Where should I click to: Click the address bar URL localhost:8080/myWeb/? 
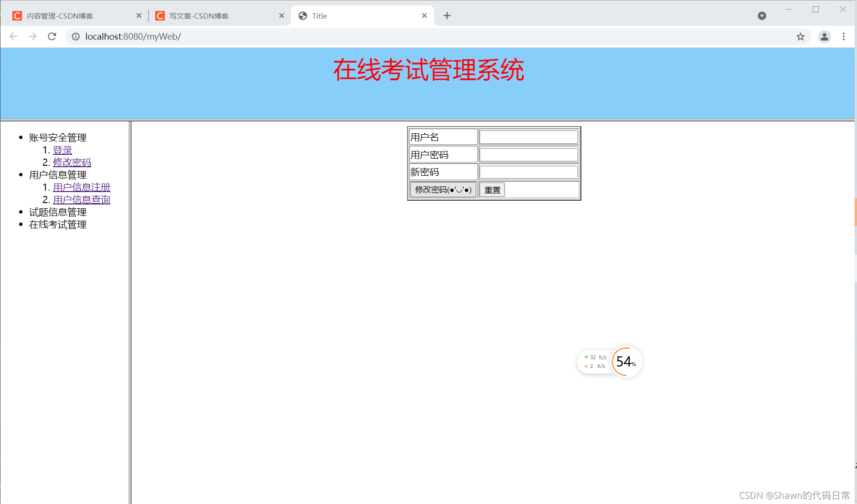coord(133,36)
